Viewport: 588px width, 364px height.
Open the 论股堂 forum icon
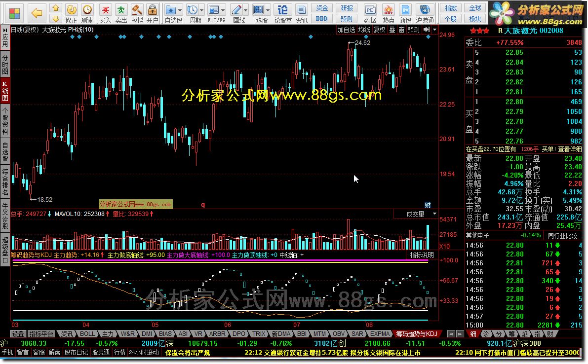[283, 13]
